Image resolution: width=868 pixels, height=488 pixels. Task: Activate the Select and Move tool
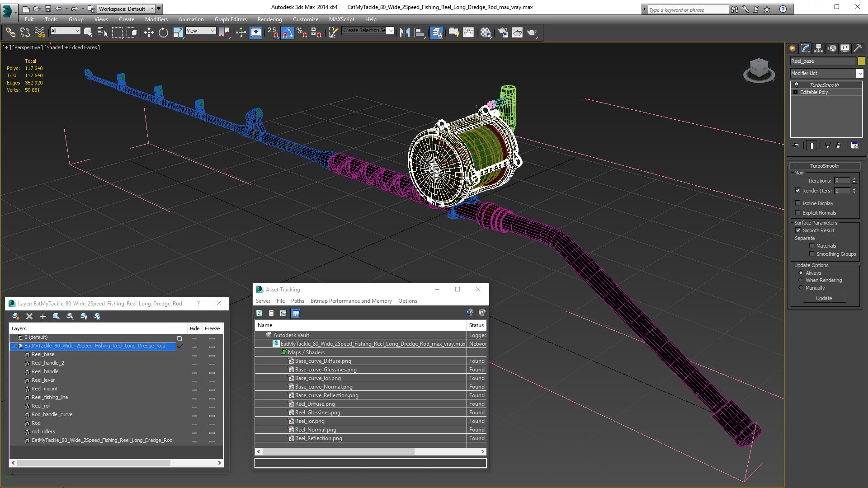(x=148, y=32)
